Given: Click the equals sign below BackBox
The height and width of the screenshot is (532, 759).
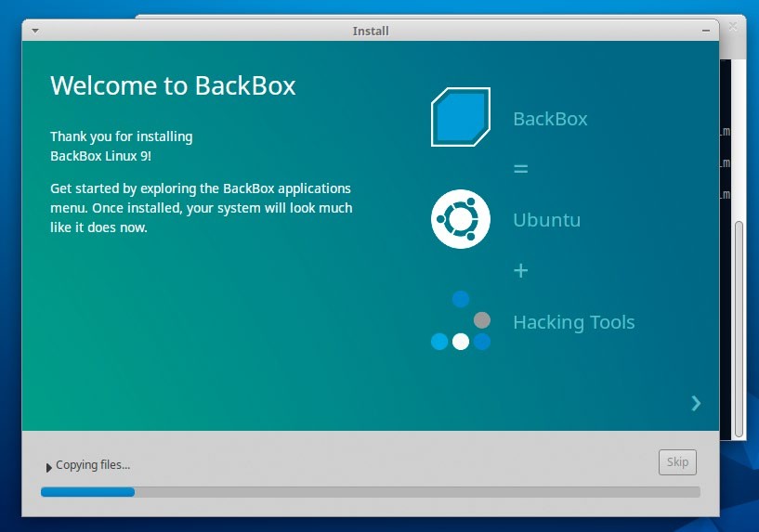Looking at the screenshot, I should 521,169.
